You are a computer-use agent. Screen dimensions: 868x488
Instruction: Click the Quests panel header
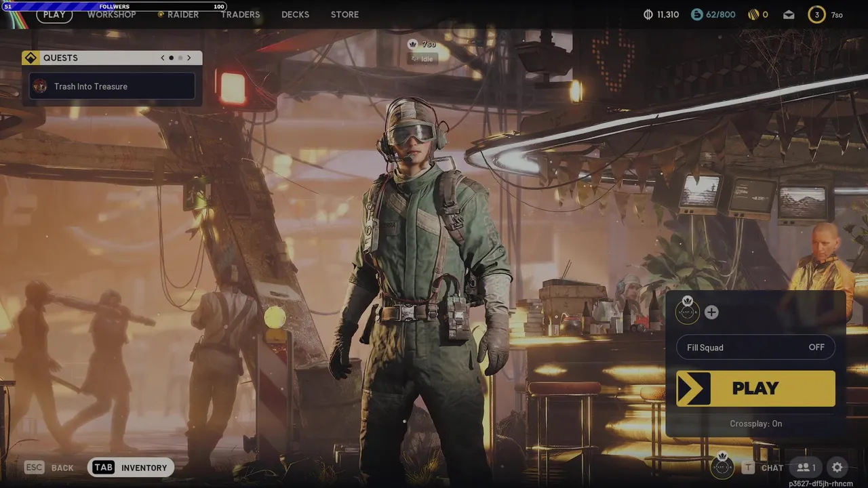tap(112, 58)
